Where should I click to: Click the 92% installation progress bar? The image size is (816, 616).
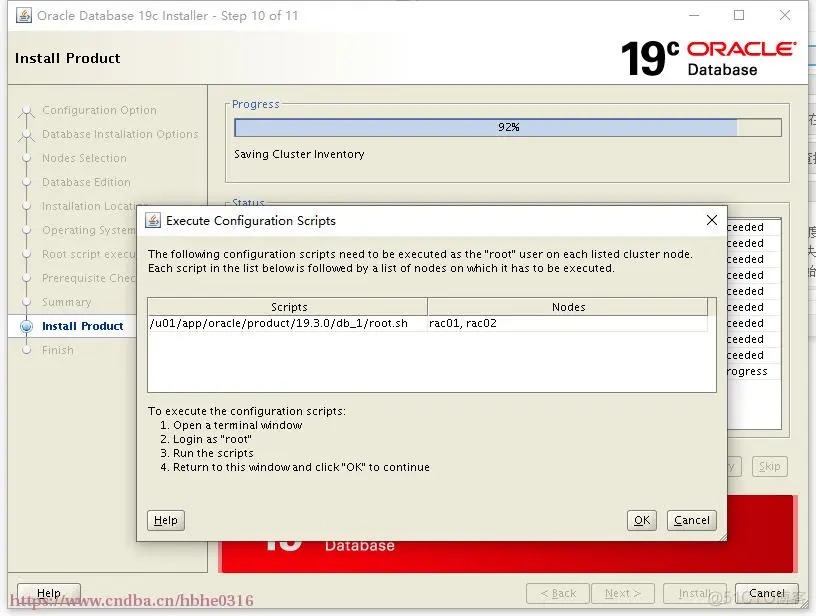[508, 127]
